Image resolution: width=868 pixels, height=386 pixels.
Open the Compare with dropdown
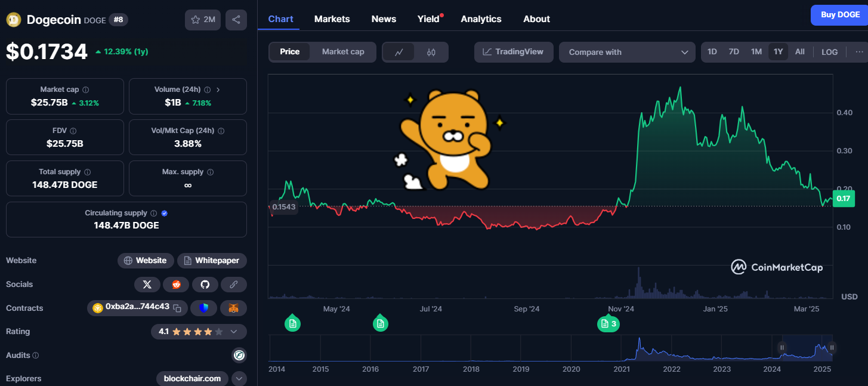pyautogui.click(x=627, y=52)
